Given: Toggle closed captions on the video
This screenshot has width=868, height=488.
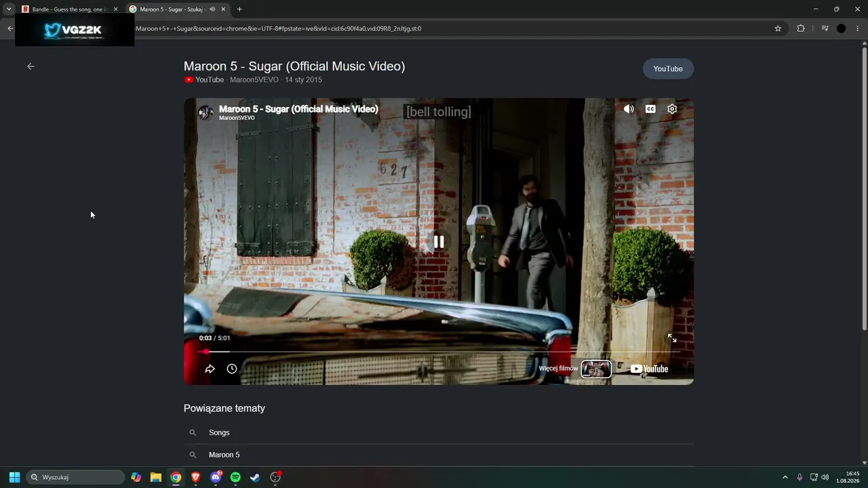Looking at the screenshot, I should [x=650, y=109].
